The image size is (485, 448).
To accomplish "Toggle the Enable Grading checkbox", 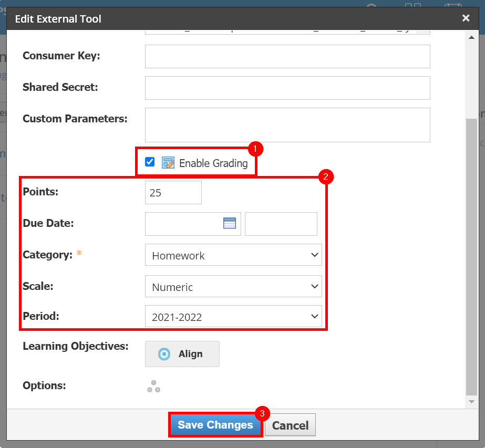I will click(x=150, y=162).
